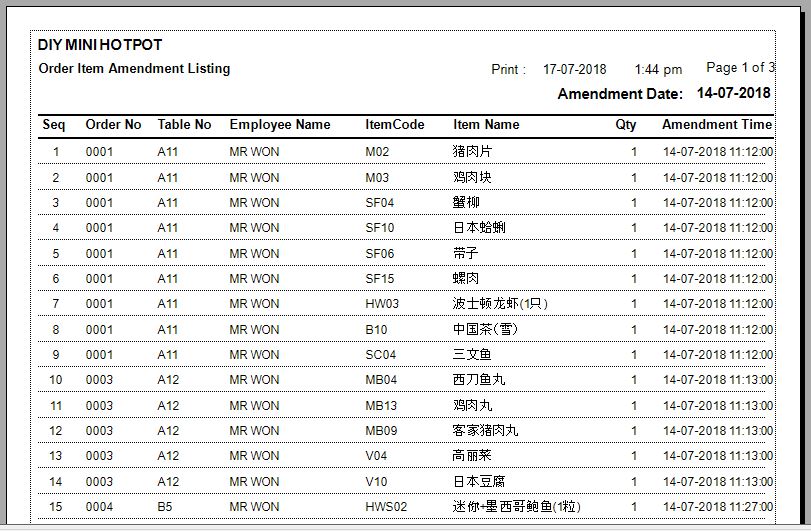Click order number 0004 in row 15
Viewport: 811px width, 531px height.
pos(99,507)
